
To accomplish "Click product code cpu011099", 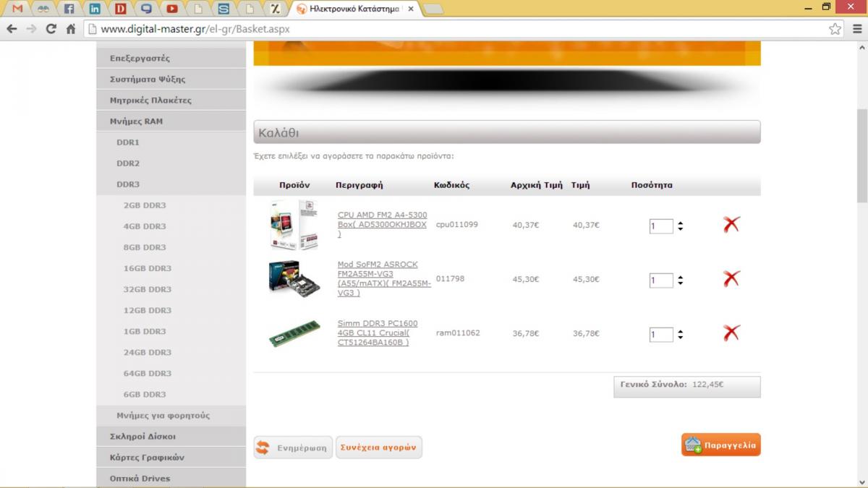I will 456,225.
